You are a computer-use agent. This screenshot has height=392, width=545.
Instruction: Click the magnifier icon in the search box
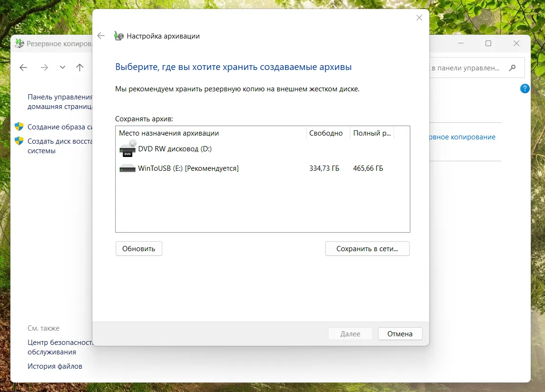click(512, 68)
